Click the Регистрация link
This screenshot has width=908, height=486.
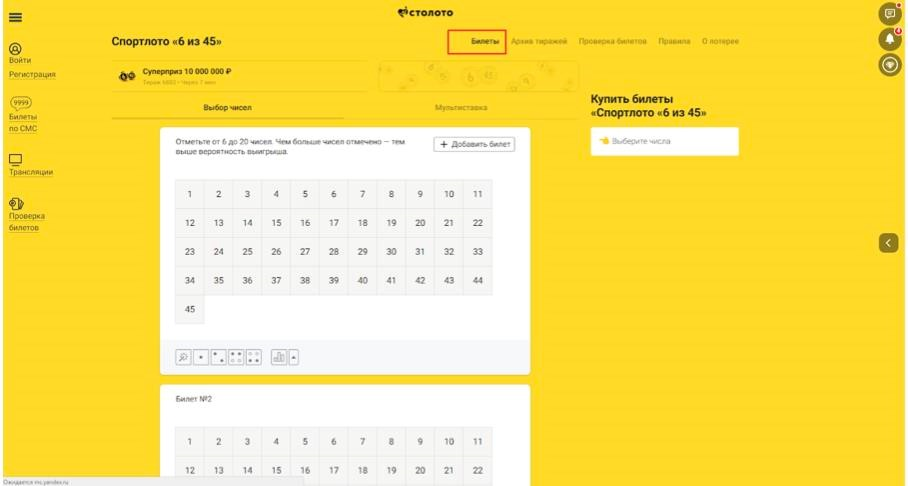pos(32,74)
